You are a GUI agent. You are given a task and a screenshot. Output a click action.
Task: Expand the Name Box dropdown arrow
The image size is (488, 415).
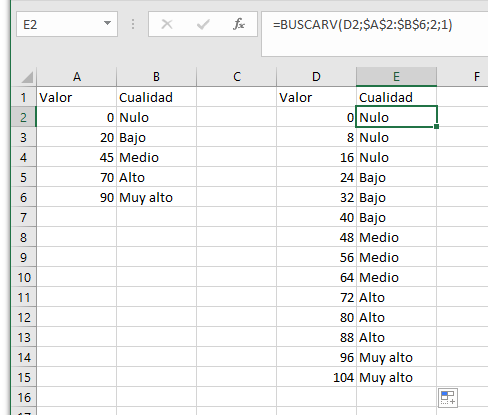[x=107, y=23]
